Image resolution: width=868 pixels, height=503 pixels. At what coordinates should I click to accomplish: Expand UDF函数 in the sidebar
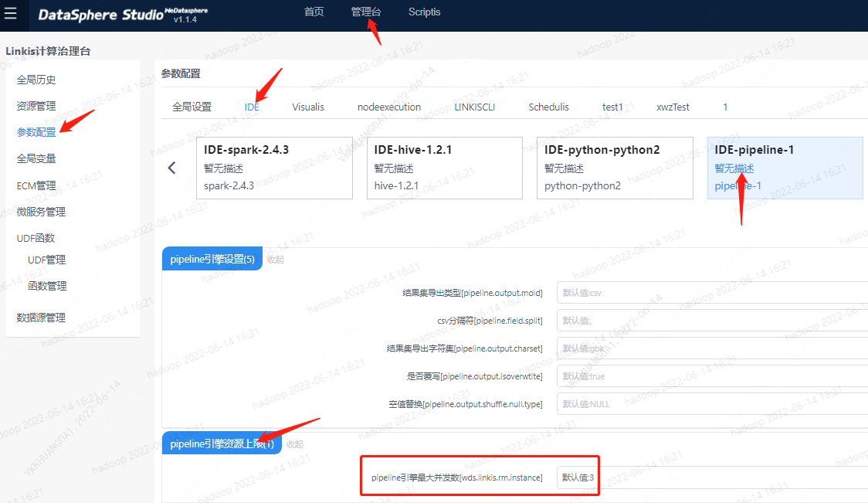(x=36, y=238)
